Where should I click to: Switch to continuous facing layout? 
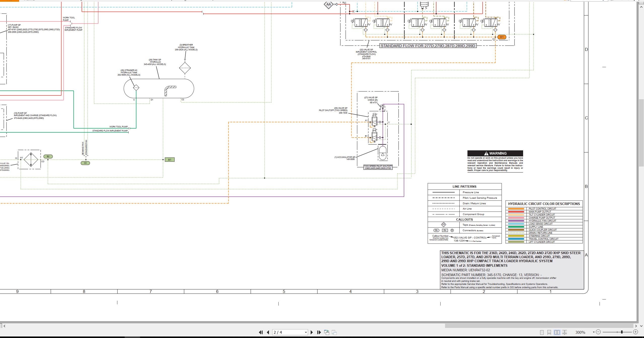tap(564, 332)
